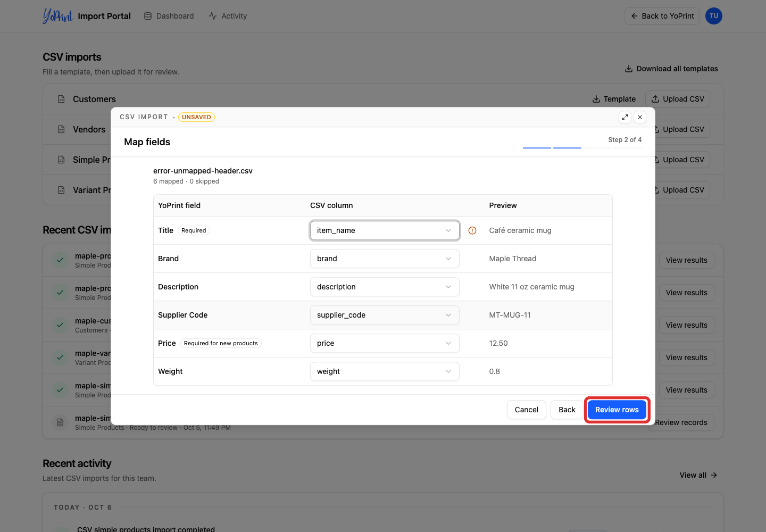Image resolution: width=766 pixels, height=532 pixels.
Task: Click the 'Café ceramic mug' preview text
Action: coord(520,230)
